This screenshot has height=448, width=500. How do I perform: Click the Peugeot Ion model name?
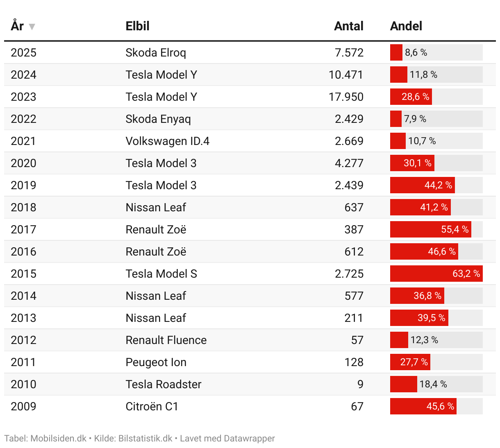pyautogui.click(x=156, y=362)
